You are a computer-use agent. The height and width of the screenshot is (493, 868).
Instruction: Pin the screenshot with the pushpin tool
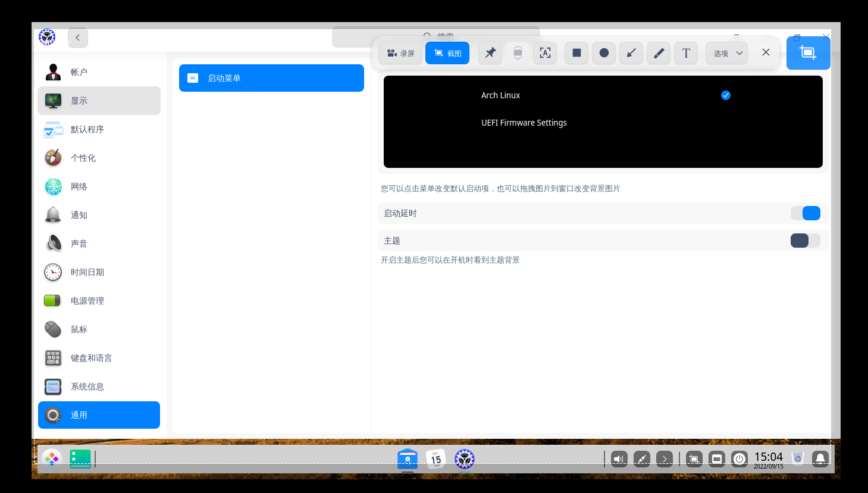tap(490, 53)
